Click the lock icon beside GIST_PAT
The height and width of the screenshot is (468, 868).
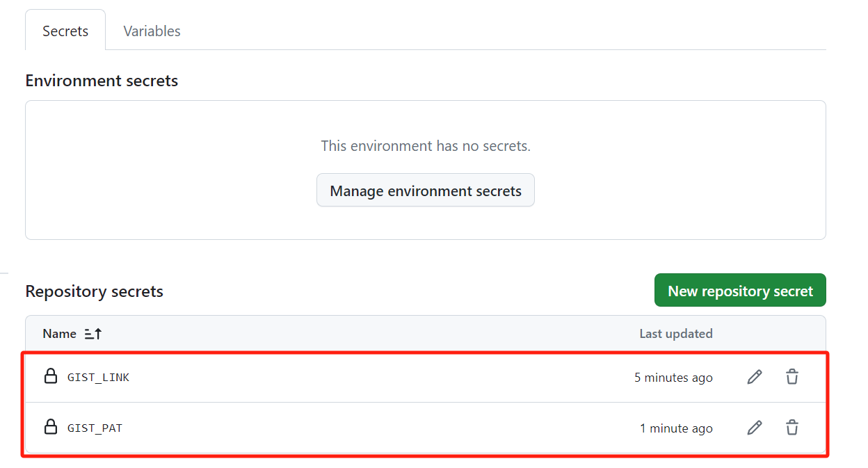(51, 427)
